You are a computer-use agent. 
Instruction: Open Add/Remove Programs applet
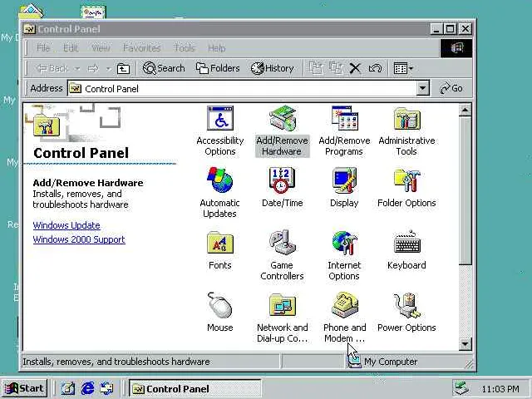click(344, 131)
